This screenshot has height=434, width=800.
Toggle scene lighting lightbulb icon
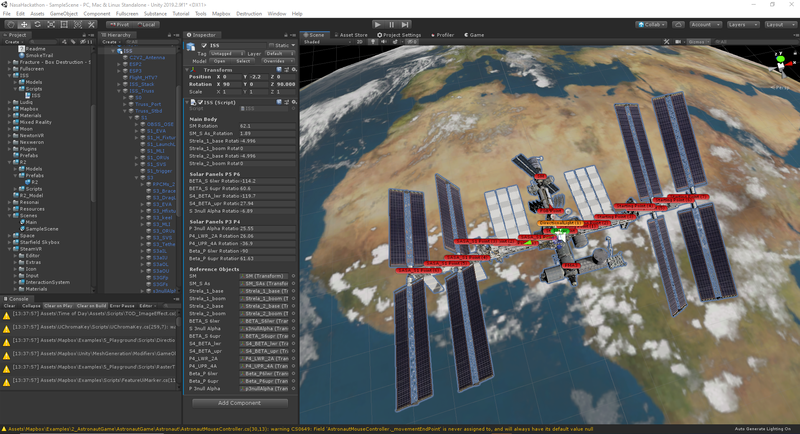373,42
